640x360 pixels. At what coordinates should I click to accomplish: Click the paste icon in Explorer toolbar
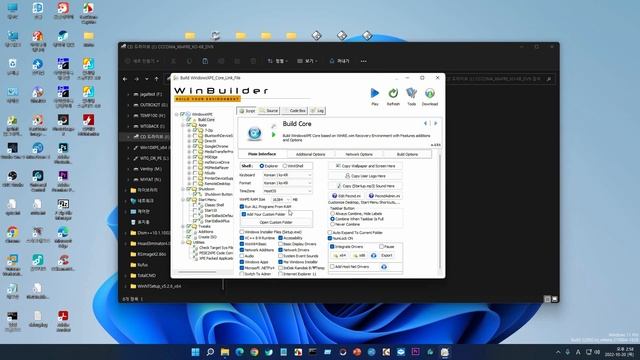205,61
